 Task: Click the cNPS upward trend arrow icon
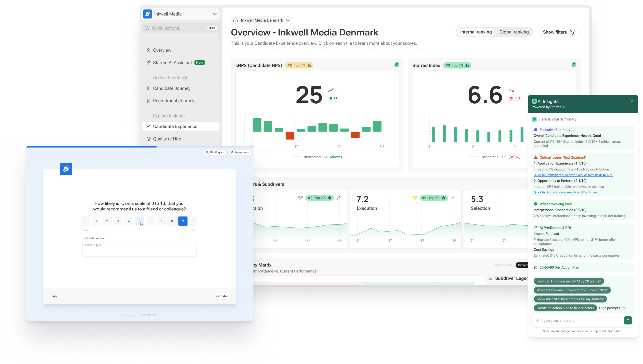tap(331, 90)
